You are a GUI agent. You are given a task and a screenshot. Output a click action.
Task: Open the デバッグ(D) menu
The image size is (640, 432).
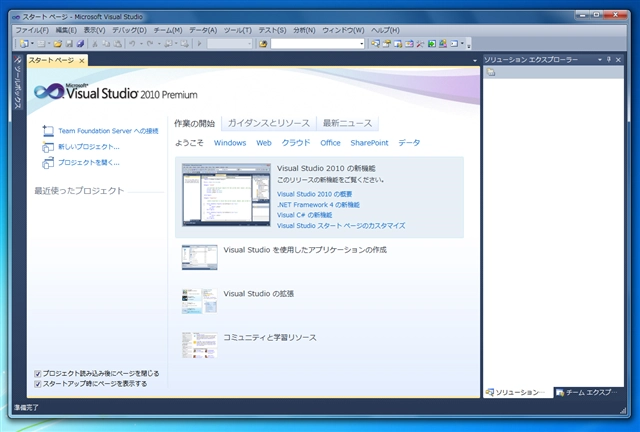click(128, 30)
